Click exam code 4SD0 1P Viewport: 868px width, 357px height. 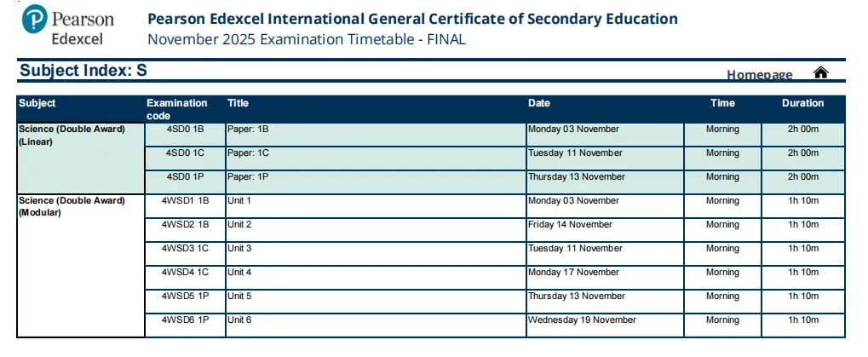(185, 177)
